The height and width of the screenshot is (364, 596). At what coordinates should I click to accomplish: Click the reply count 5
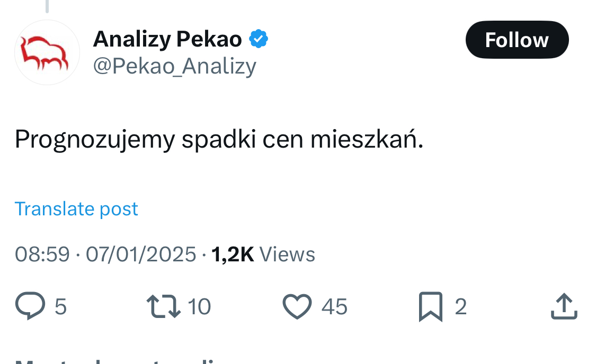(61, 307)
